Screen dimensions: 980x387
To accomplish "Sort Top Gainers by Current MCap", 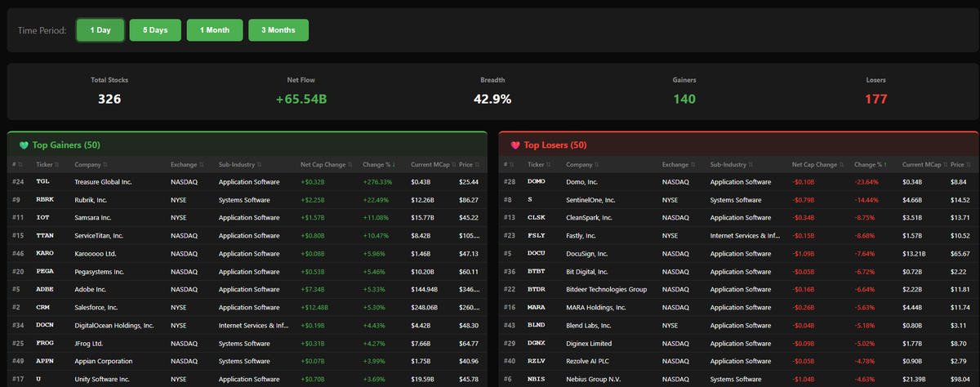I will (432, 164).
